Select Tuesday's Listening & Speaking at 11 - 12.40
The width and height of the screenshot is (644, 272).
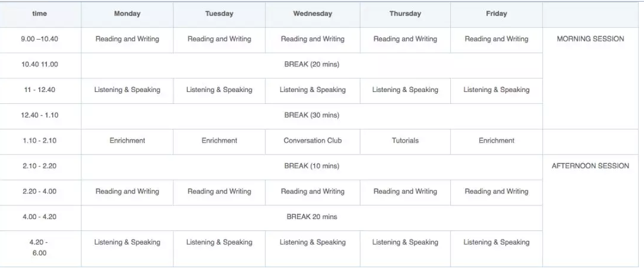click(219, 90)
